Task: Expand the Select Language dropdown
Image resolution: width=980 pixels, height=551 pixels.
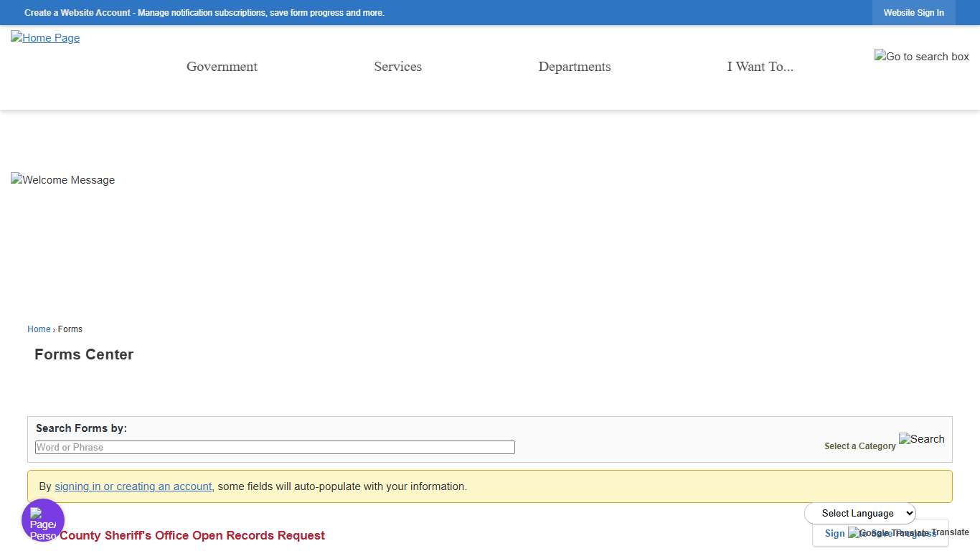Action: (x=860, y=513)
